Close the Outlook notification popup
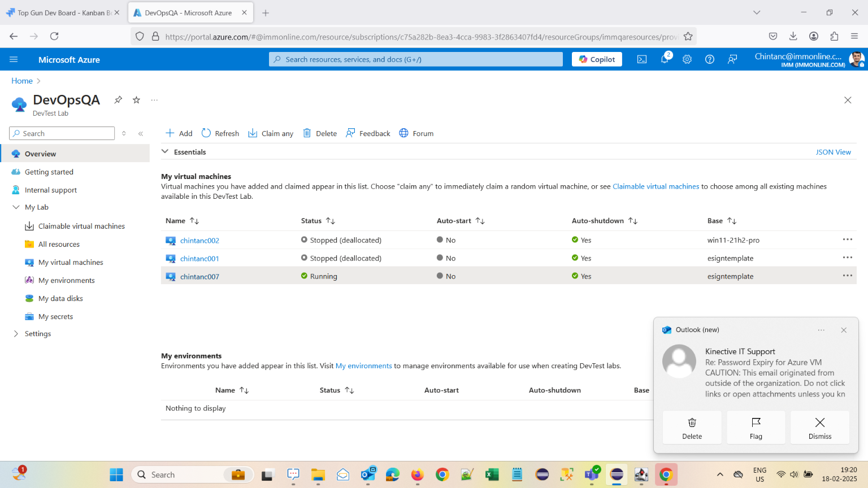Screen dimensions: 868x488 pos(844,330)
